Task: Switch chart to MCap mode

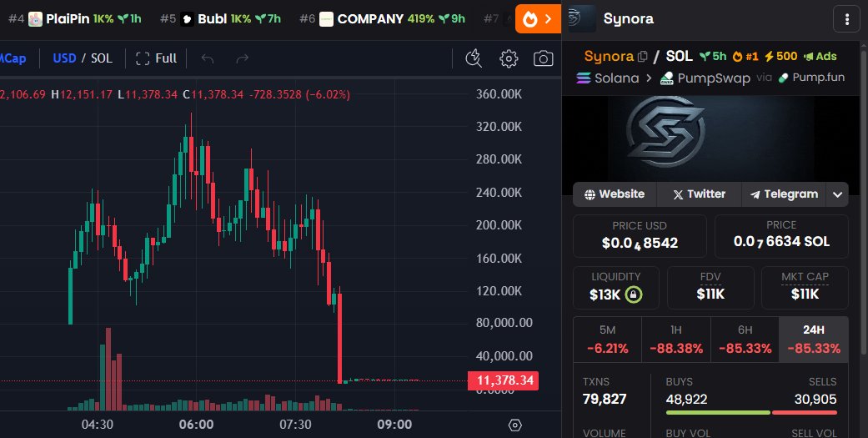Action: pyautogui.click(x=10, y=58)
